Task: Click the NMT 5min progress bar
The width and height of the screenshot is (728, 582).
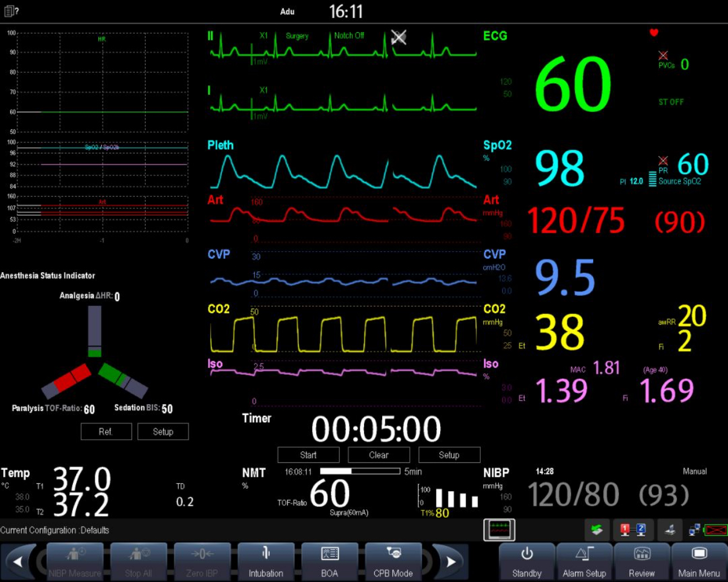Action: 359,471
